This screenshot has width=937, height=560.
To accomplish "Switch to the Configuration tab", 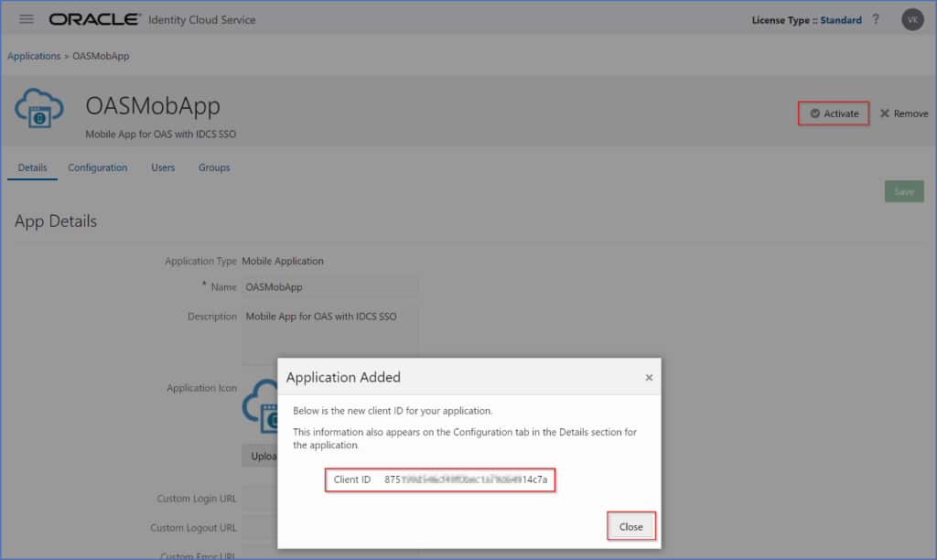I will (x=97, y=167).
